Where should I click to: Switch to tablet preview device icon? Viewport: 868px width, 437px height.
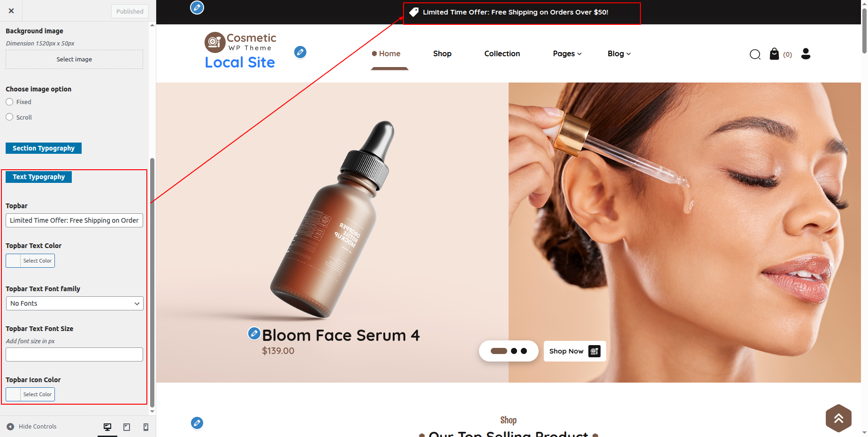point(127,427)
